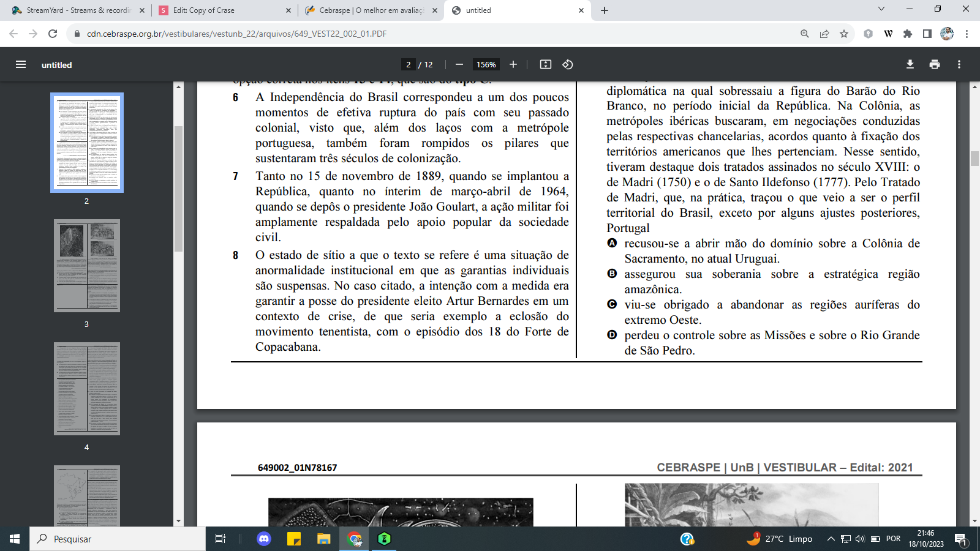Download the PDF file
Image resolution: width=980 pixels, height=551 pixels.
pyautogui.click(x=910, y=64)
